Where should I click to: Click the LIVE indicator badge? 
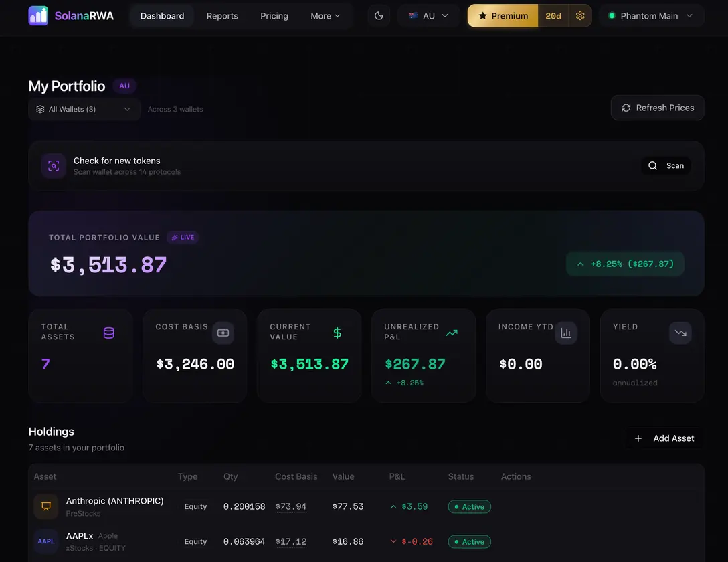point(183,237)
